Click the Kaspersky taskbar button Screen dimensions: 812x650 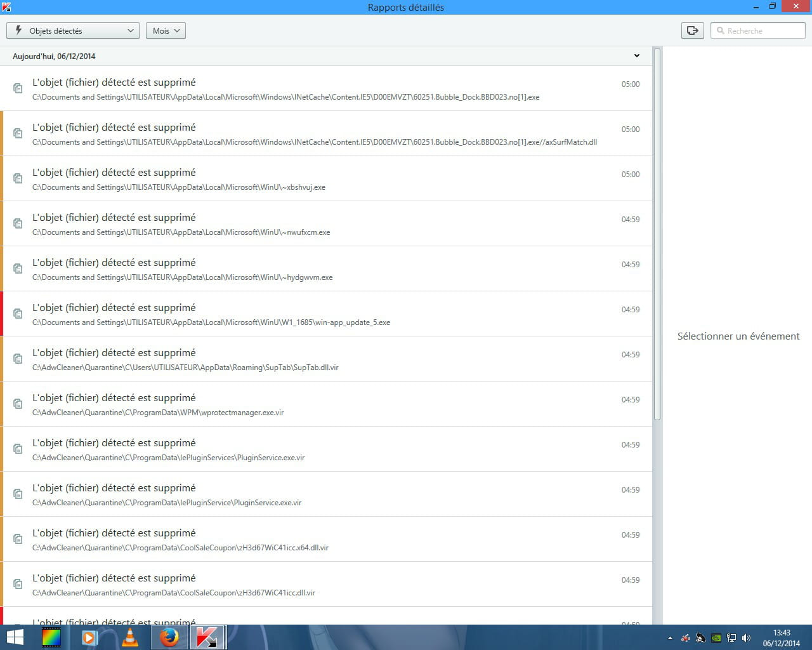[207, 637]
